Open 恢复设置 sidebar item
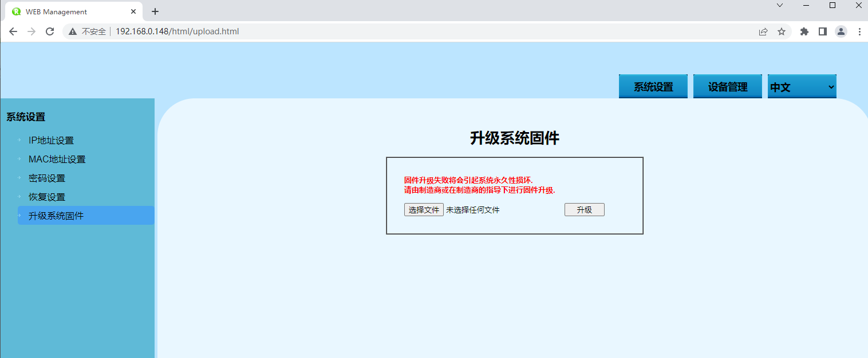The image size is (868, 358). tap(47, 197)
